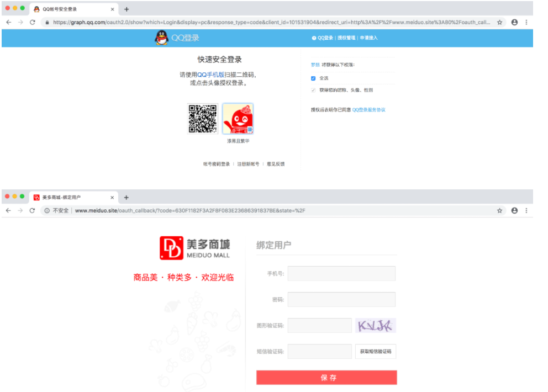Reload the Meiduo oauth_callback page
This screenshot has width=548, height=392.
[32, 211]
